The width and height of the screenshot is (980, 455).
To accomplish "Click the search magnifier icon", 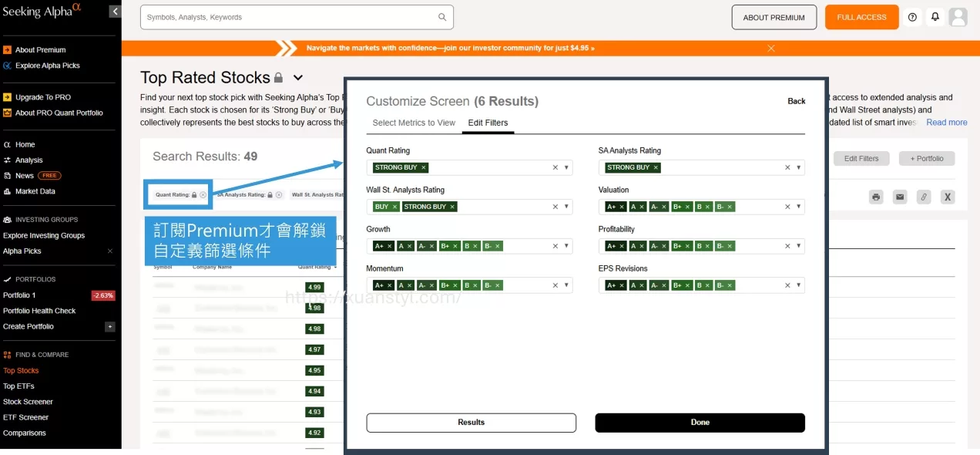I will tap(442, 17).
